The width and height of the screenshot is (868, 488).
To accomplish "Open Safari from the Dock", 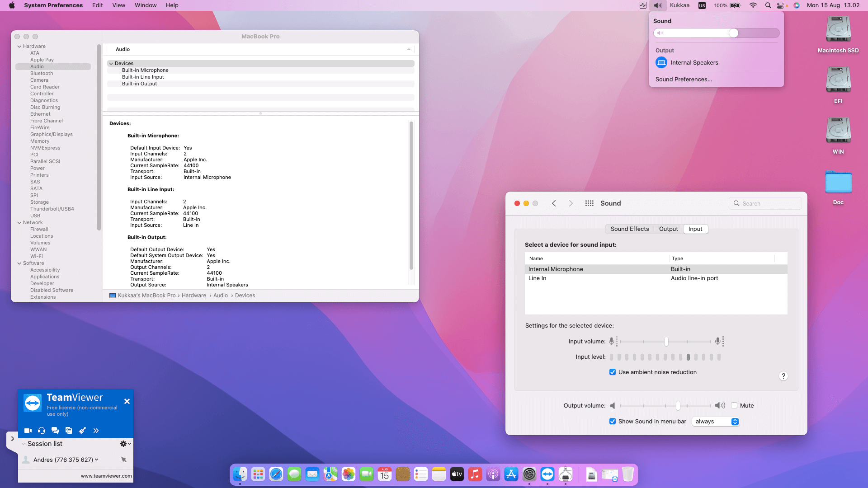I will [x=276, y=474].
